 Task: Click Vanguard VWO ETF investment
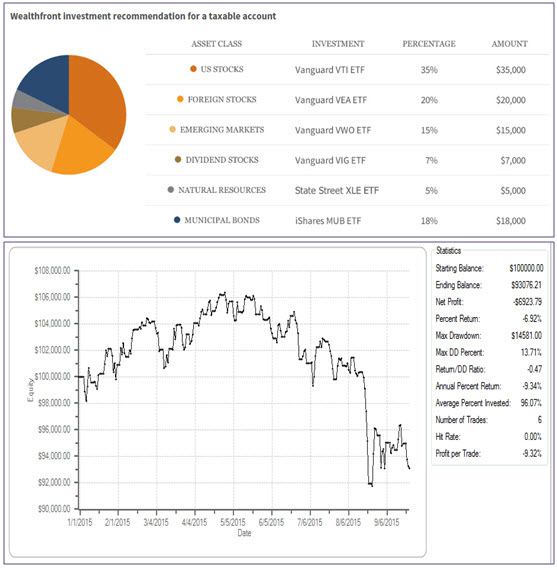(333, 130)
